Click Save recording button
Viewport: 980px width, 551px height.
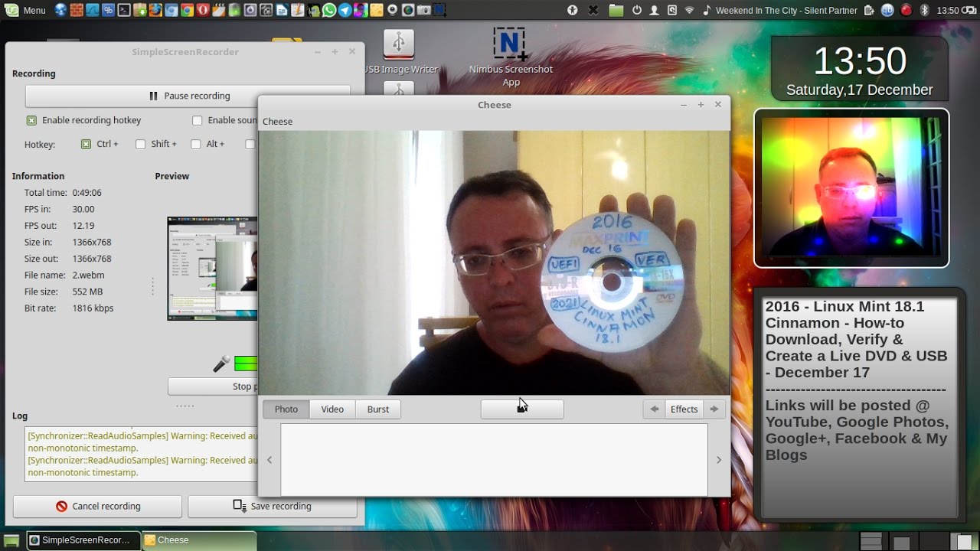(x=272, y=506)
